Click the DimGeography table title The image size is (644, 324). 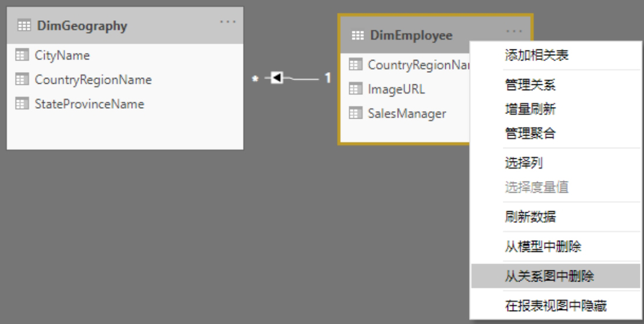click(x=82, y=26)
